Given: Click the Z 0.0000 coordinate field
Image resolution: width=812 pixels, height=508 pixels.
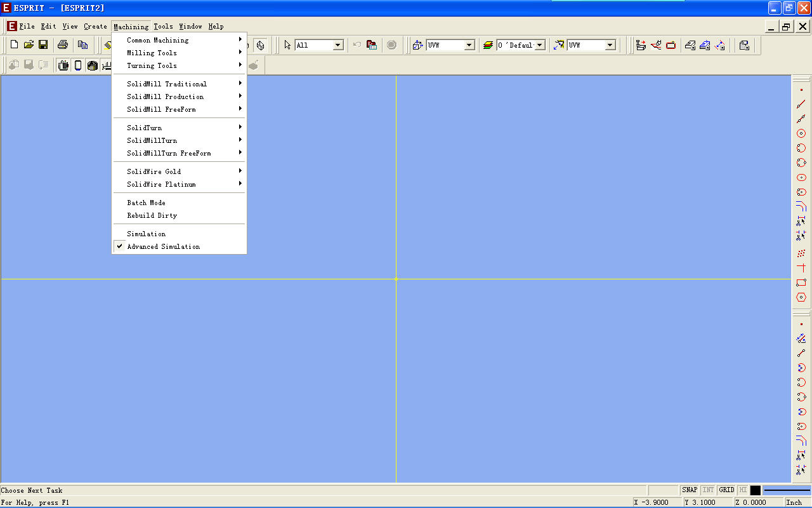Looking at the screenshot, I should click(759, 502).
